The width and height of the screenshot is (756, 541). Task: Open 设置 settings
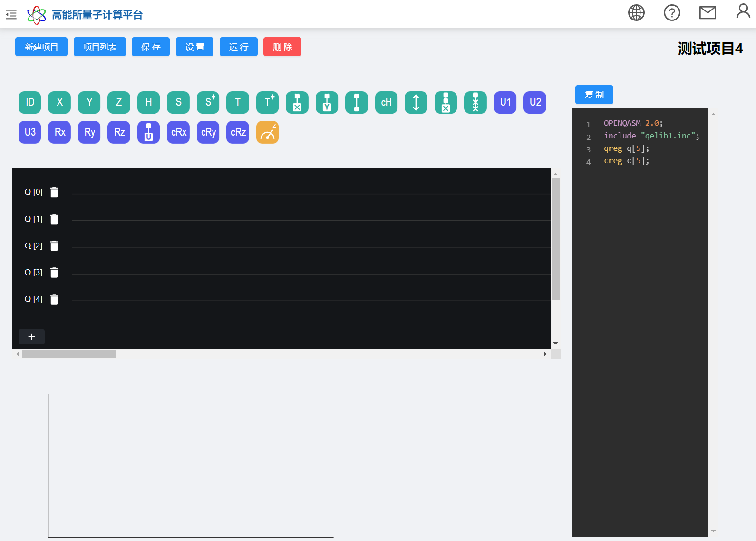tap(194, 47)
